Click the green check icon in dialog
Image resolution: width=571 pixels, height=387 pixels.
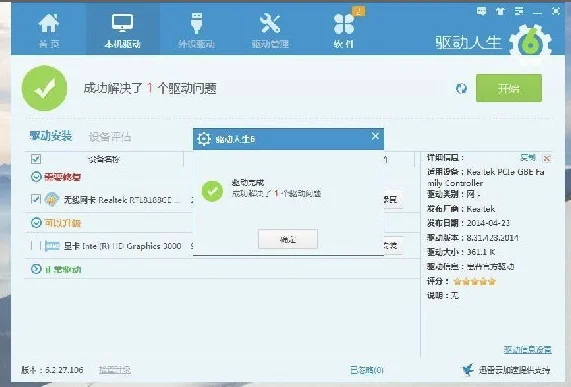click(x=212, y=191)
